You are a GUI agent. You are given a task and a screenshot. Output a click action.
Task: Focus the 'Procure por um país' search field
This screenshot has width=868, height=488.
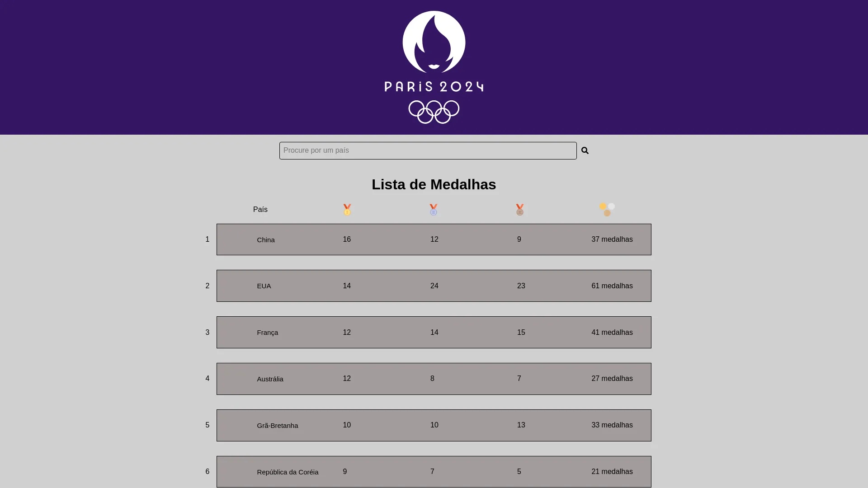tap(428, 150)
